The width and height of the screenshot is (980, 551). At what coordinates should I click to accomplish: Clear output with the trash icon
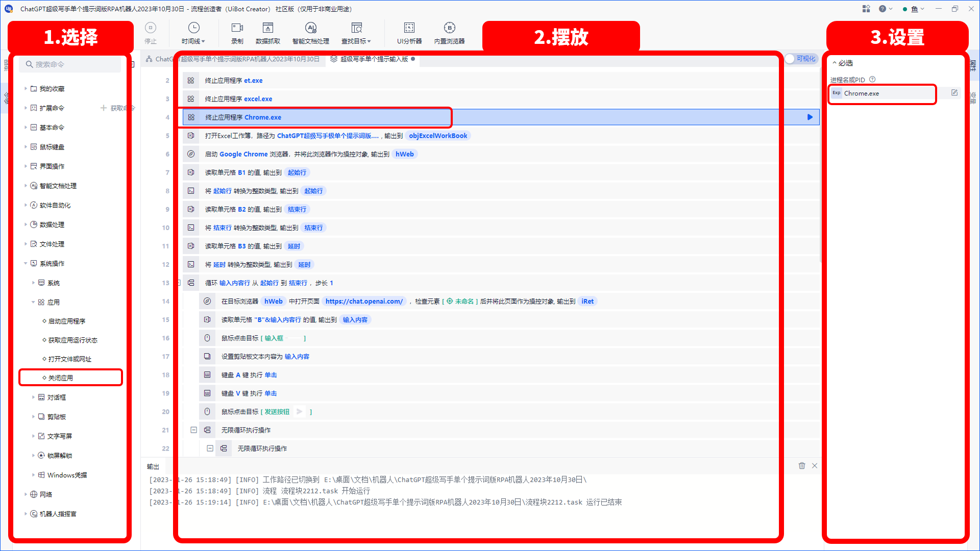pos(802,466)
